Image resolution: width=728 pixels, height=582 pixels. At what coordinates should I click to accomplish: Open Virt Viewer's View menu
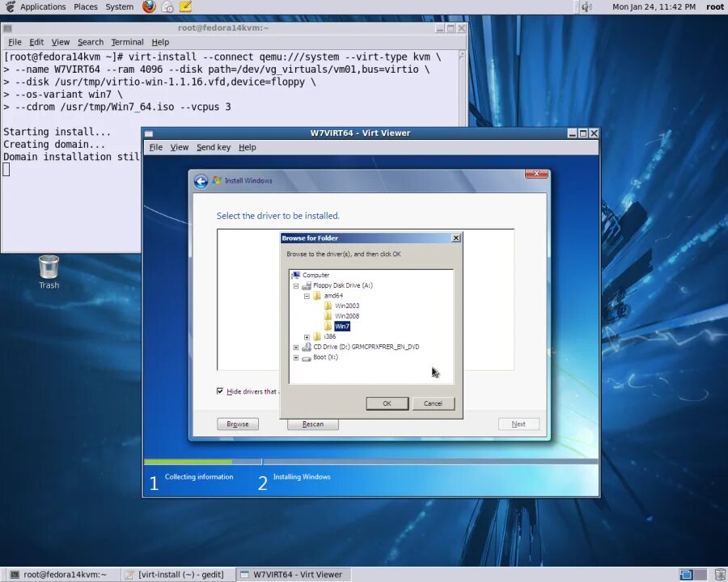(180, 147)
